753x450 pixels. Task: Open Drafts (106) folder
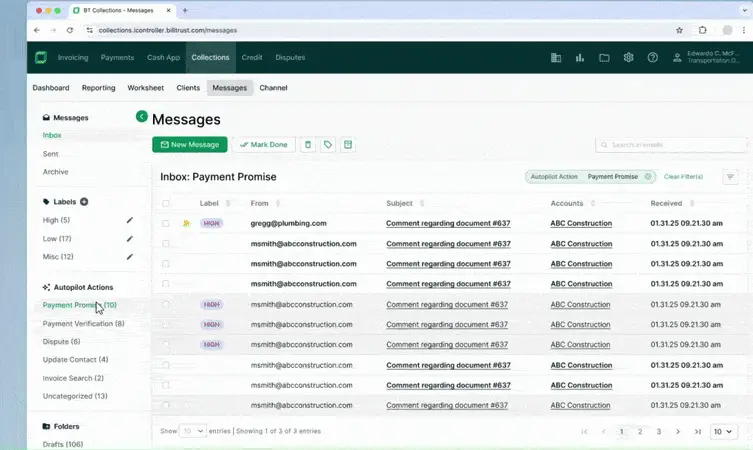coord(63,444)
